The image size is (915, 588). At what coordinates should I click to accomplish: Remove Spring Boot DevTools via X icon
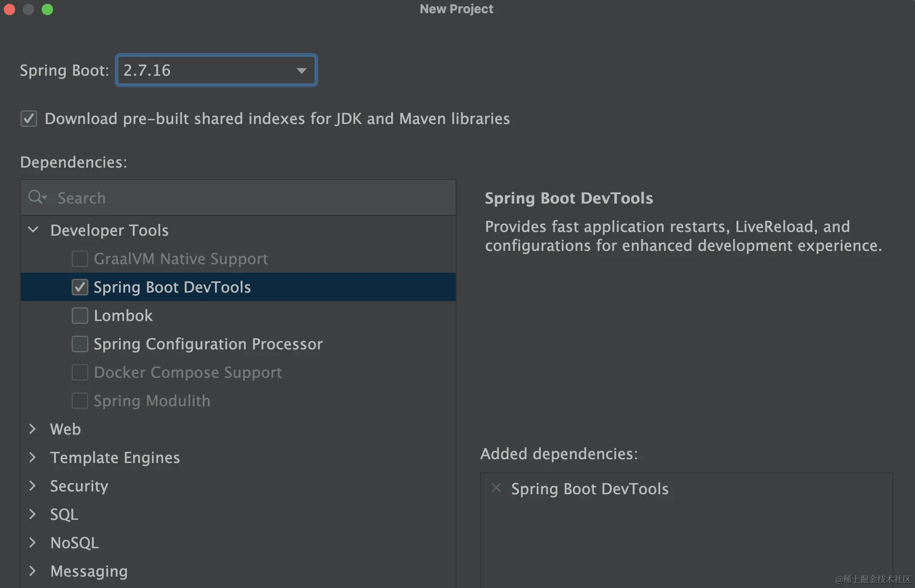pyautogui.click(x=496, y=488)
